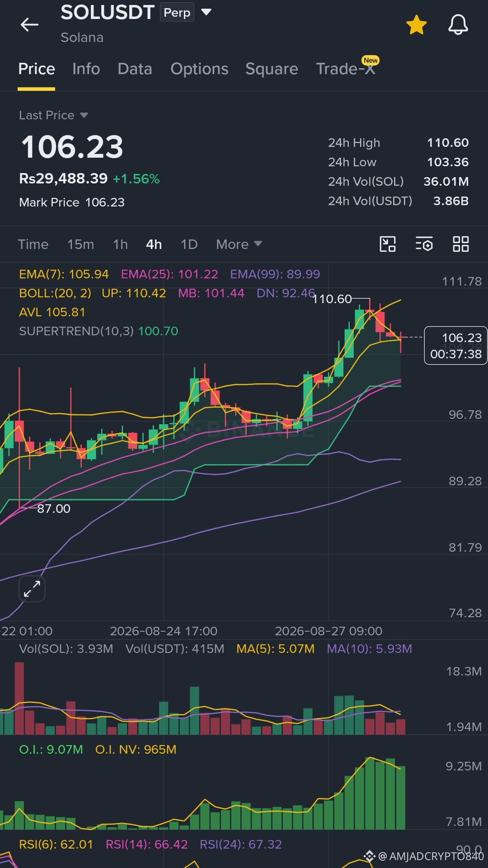Image resolution: width=488 pixels, height=868 pixels.
Task: Select the Time chart interval
Action: (x=33, y=244)
